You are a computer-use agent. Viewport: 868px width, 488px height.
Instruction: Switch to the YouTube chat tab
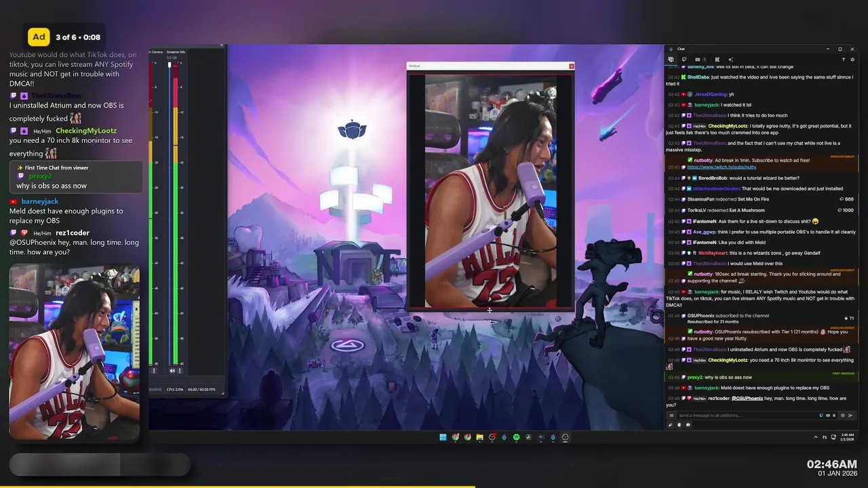tap(699, 60)
